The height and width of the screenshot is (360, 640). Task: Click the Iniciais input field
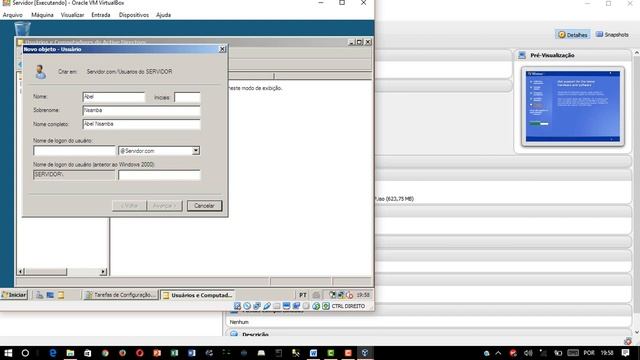pyautogui.click(x=187, y=97)
